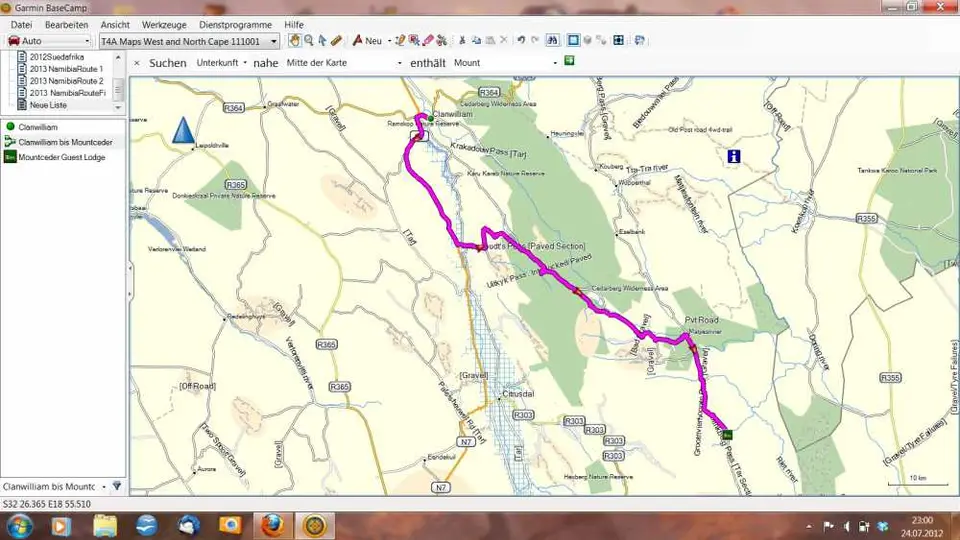Screen dimensions: 960x540
Task: Click the send to device icon
Action: pos(639,40)
